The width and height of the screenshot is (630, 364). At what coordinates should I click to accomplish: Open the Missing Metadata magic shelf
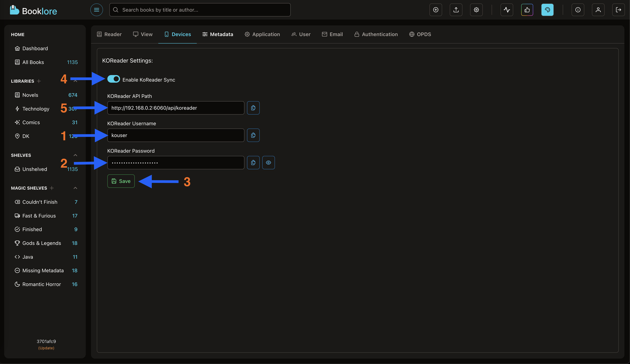click(x=45, y=270)
